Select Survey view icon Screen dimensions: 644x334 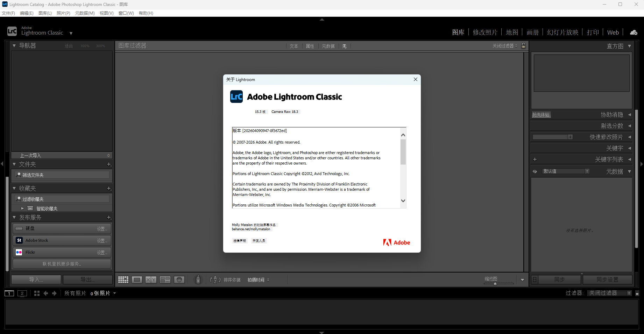pos(165,279)
